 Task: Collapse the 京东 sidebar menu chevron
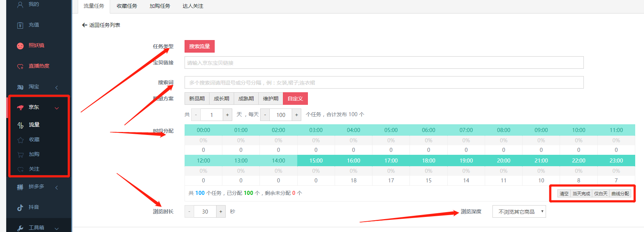tap(57, 108)
